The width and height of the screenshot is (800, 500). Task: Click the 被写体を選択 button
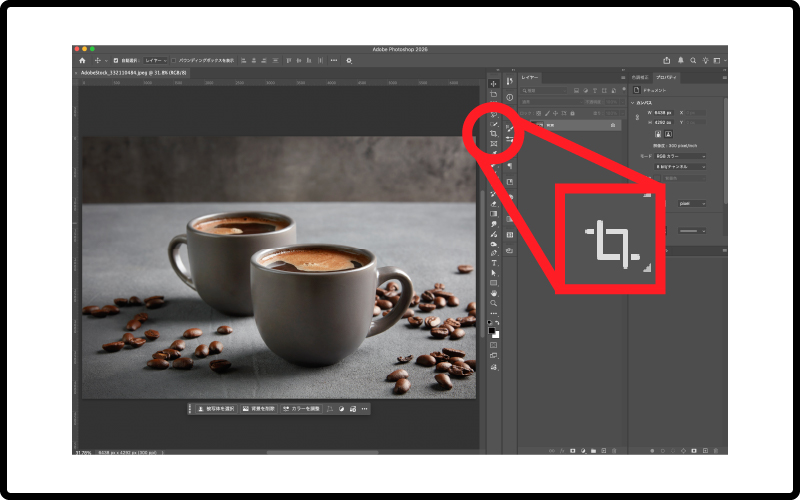[x=216, y=409]
